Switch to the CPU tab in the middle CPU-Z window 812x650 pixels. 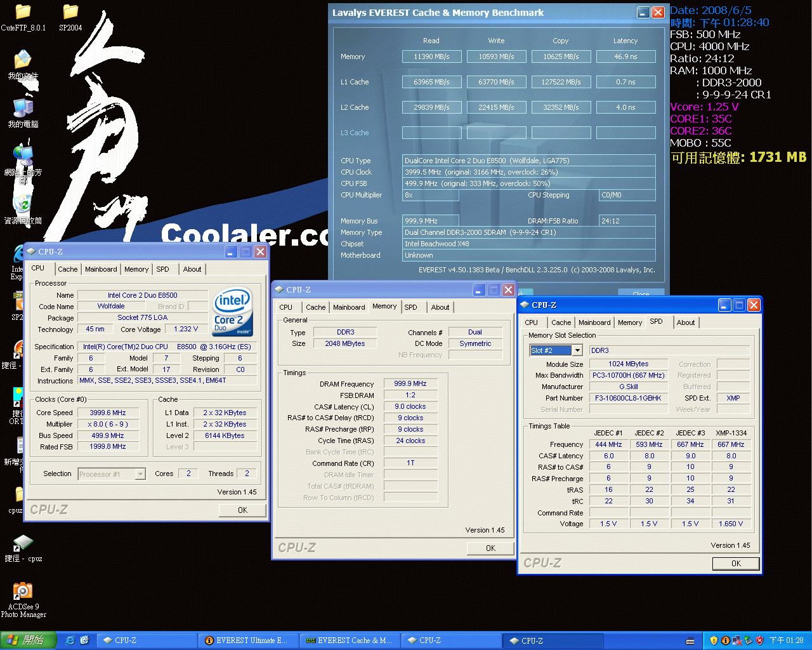tap(286, 307)
